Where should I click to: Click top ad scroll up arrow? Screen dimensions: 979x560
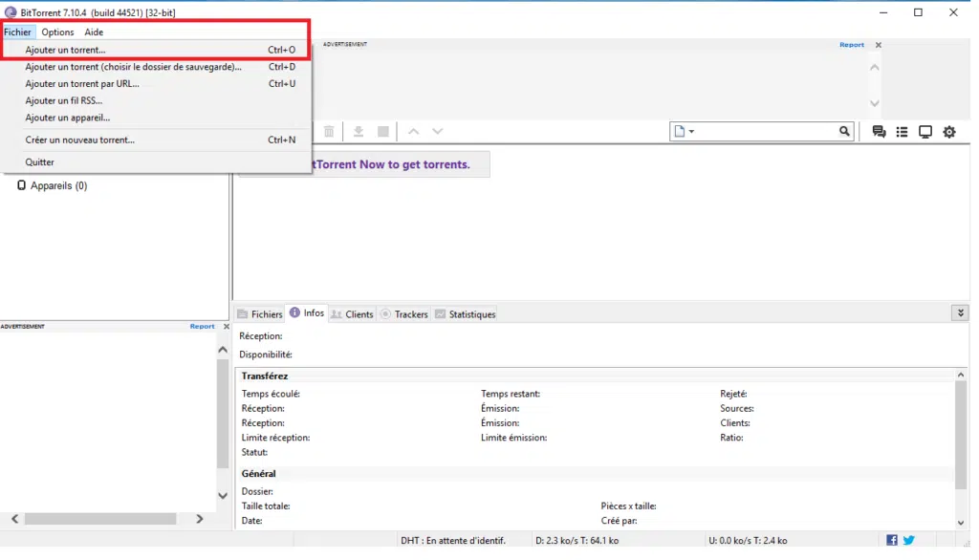(875, 68)
